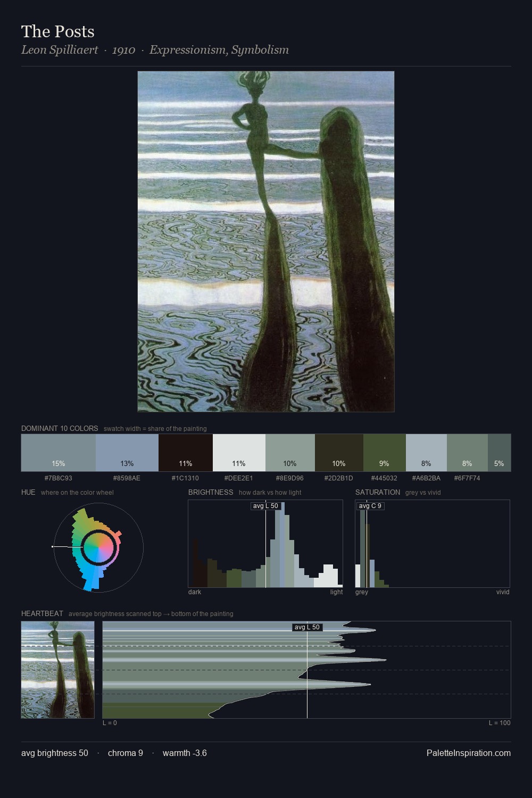The height and width of the screenshot is (798, 532).
Task: Click the 'dark' axis label
Action: tap(195, 592)
